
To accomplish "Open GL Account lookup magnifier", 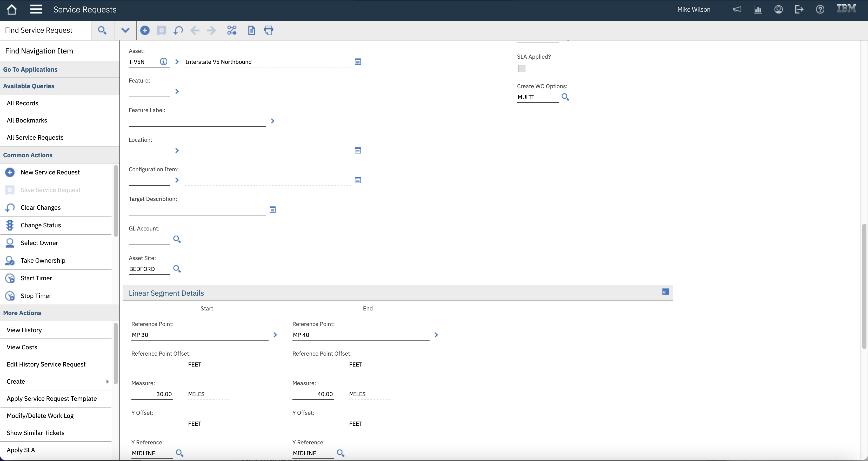I will click(177, 239).
